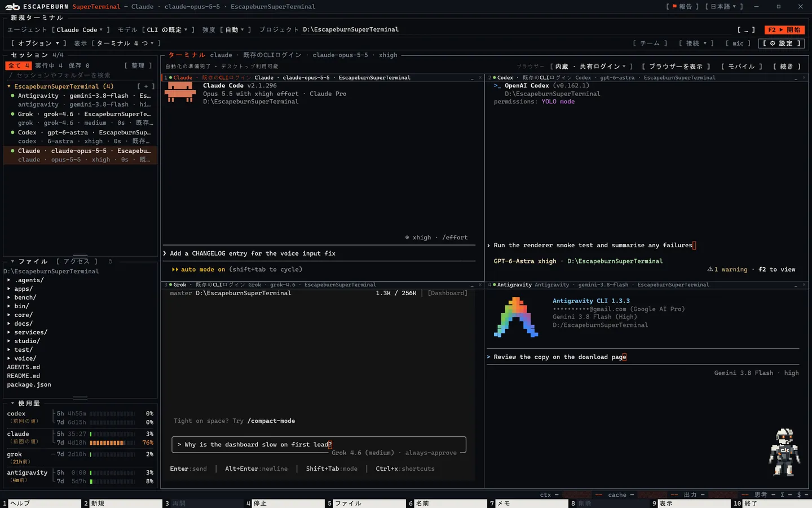Click the 整理 button in sessions panel
This screenshot has width=812, height=508.
138,66
